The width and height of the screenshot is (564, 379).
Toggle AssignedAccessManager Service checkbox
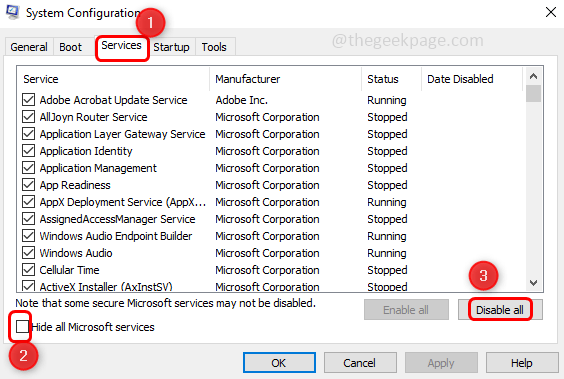[28, 219]
